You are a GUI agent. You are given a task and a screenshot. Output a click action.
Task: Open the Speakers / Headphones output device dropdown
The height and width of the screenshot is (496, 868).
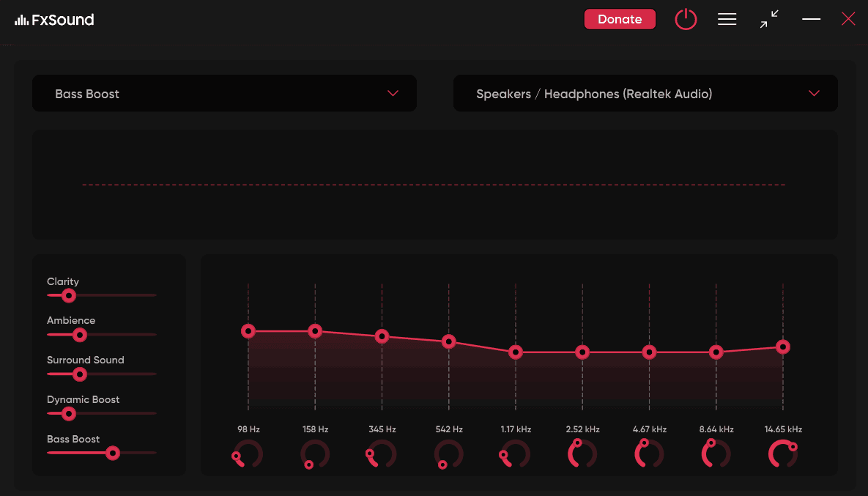(x=645, y=93)
